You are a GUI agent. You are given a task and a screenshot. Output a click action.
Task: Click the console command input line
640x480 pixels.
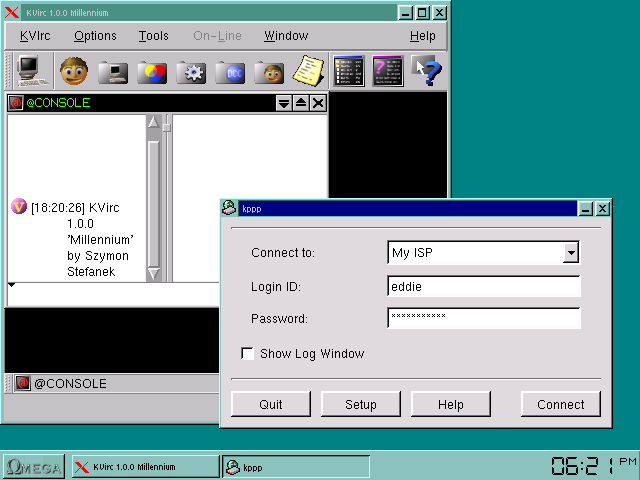(x=113, y=296)
